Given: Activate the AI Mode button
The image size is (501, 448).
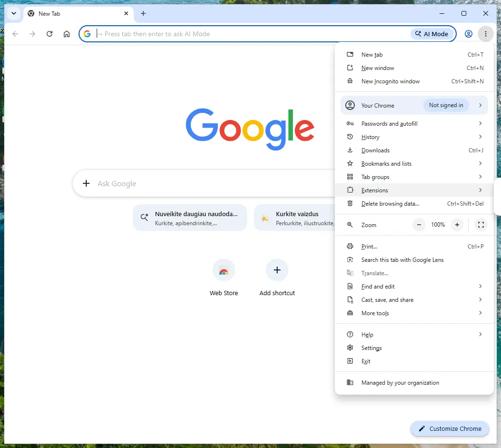Looking at the screenshot, I should pyautogui.click(x=431, y=34).
